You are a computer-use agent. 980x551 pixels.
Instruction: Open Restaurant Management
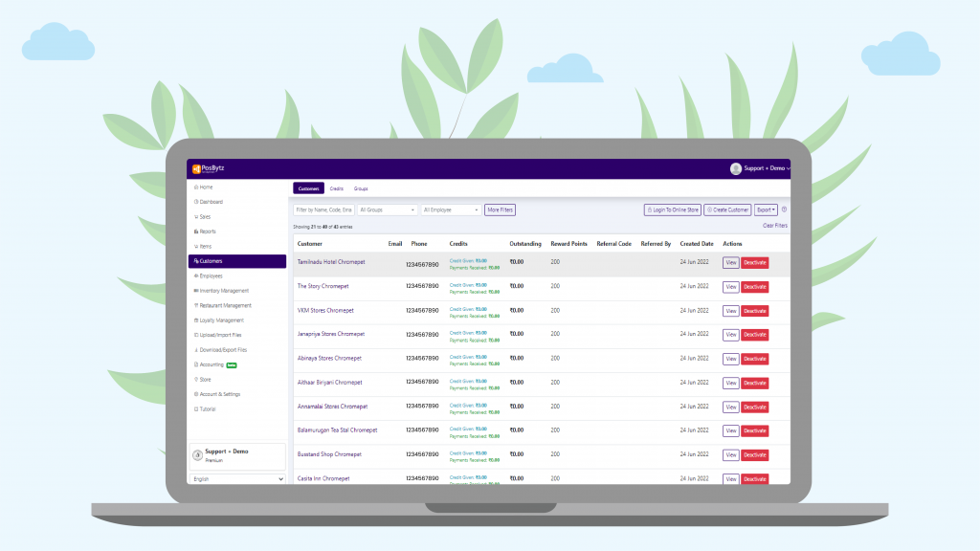point(224,306)
